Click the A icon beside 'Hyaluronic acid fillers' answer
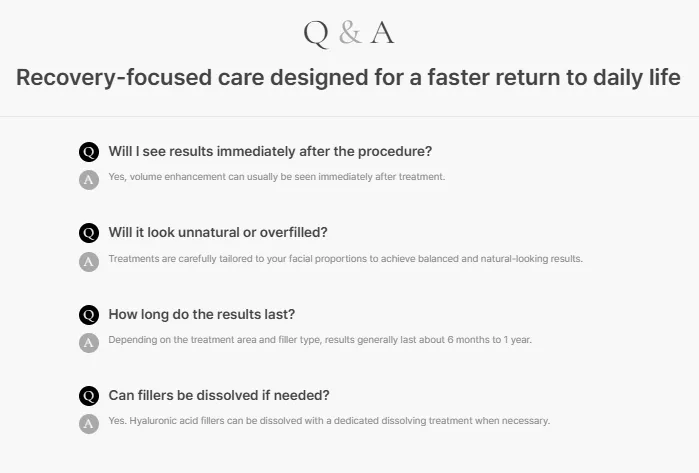Image resolution: width=699 pixels, height=473 pixels. click(89, 424)
